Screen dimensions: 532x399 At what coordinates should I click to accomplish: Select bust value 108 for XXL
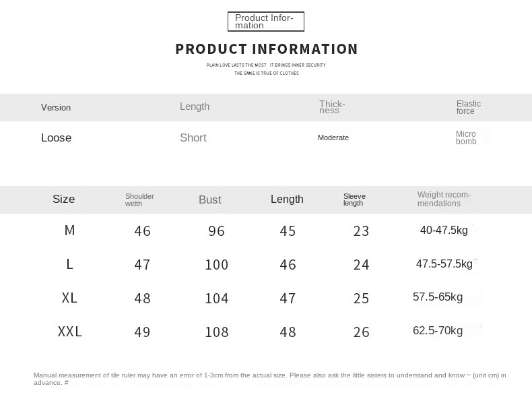(x=216, y=332)
